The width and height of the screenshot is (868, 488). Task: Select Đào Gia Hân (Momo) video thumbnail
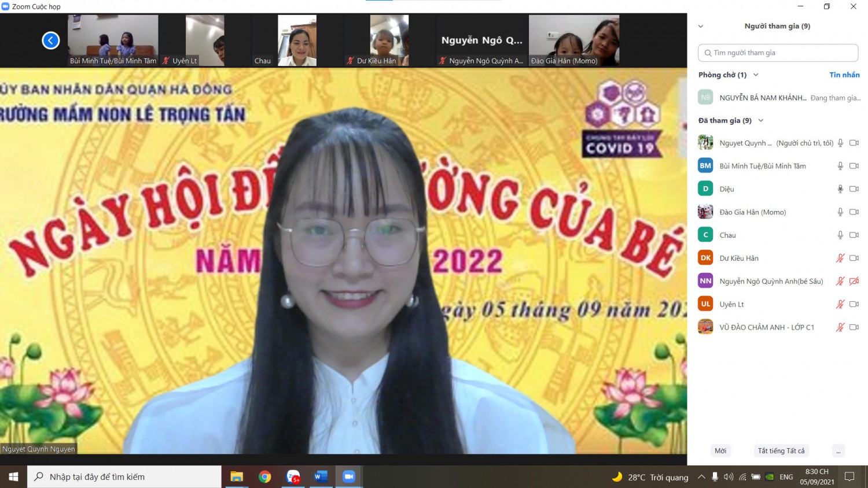[x=574, y=40]
